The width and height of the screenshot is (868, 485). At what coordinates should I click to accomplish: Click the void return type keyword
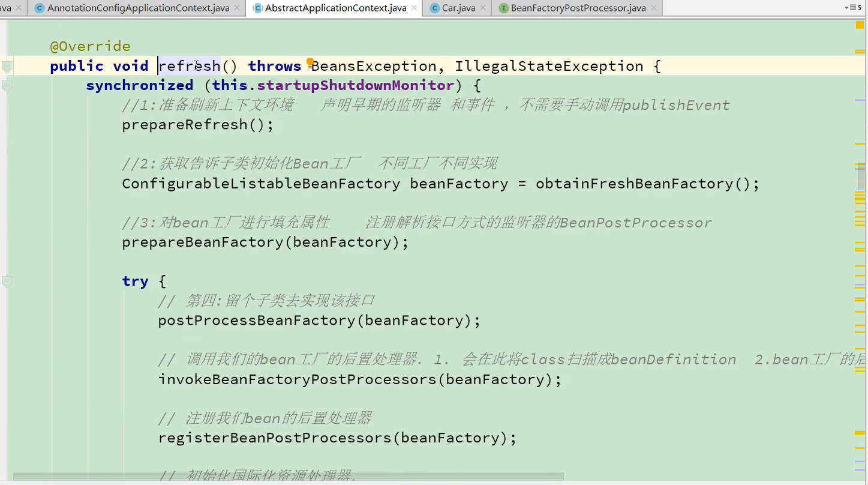pos(131,66)
